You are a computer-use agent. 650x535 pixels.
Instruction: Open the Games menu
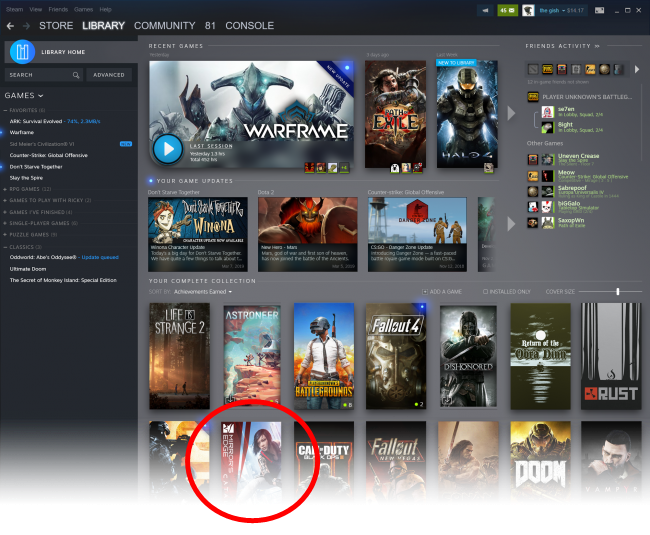click(83, 9)
